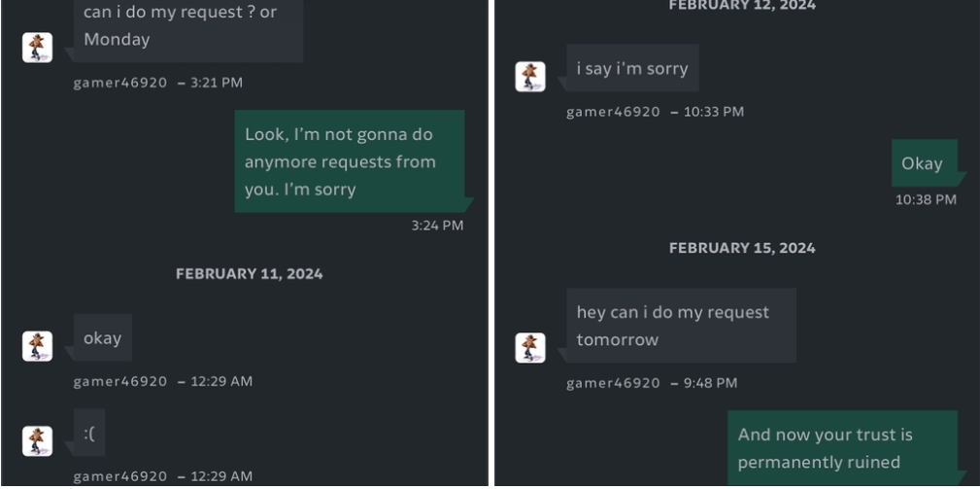Viewport: 980px width, 489px height.
Task: Open gamer46920 username at 9:48 PM
Action: pos(613,383)
